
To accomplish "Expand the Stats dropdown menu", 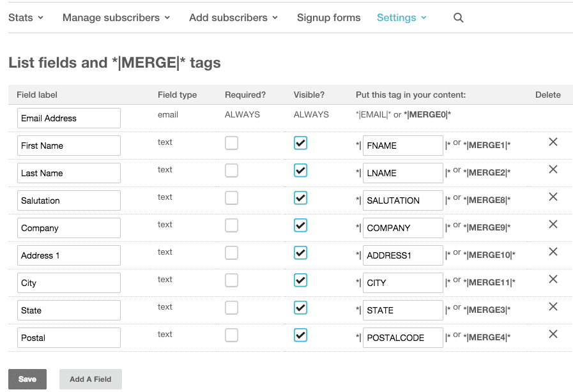I will coord(26,18).
